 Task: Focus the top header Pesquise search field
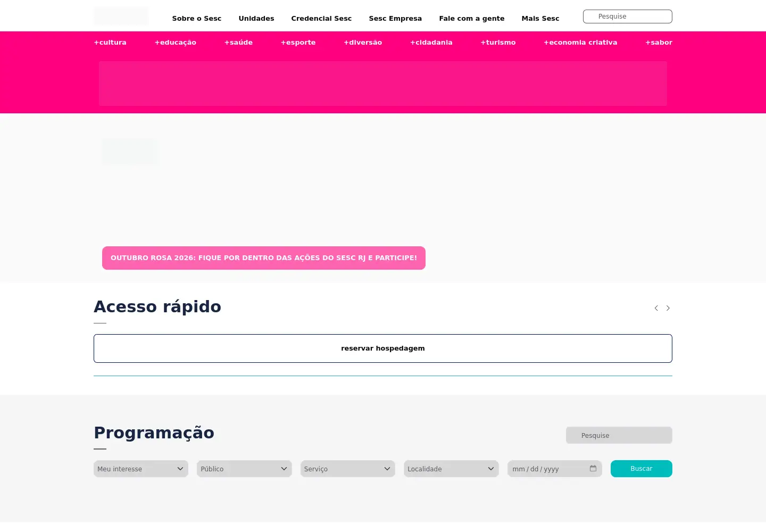628,16
